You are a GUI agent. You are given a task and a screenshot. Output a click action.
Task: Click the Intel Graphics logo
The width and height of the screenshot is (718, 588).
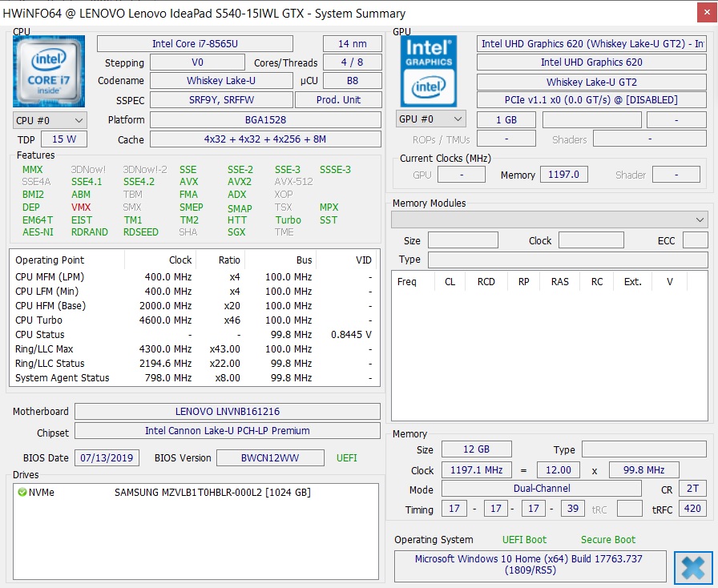pyautogui.click(x=429, y=71)
